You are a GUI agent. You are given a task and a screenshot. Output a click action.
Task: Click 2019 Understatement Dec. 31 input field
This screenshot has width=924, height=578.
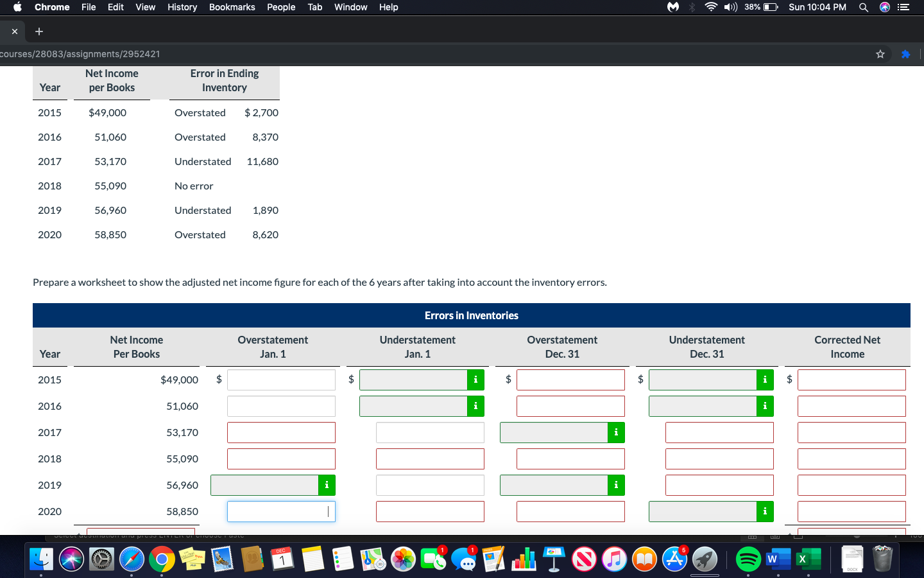[x=719, y=485]
